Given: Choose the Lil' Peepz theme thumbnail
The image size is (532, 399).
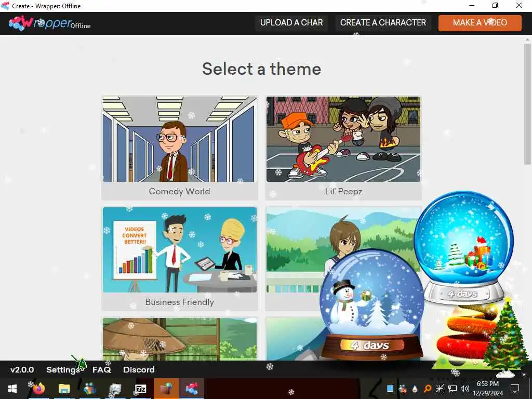Looking at the screenshot, I should (x=343, y=139).
